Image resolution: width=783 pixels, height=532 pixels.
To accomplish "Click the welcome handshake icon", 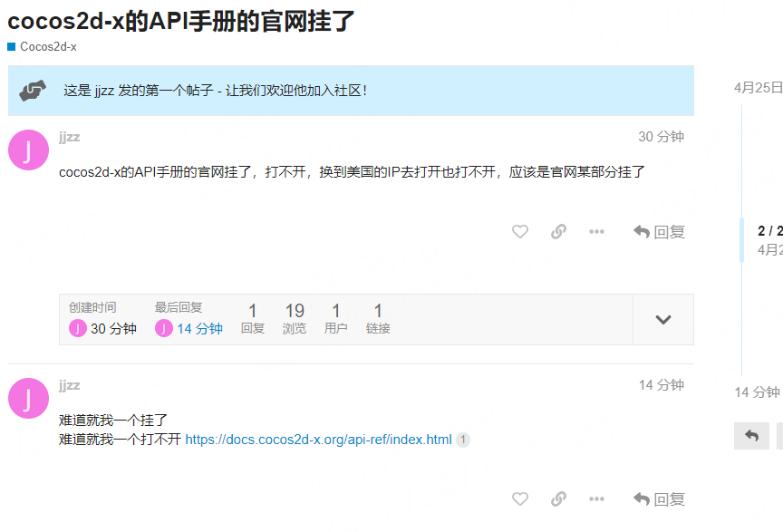I will (x=33, y=91).
